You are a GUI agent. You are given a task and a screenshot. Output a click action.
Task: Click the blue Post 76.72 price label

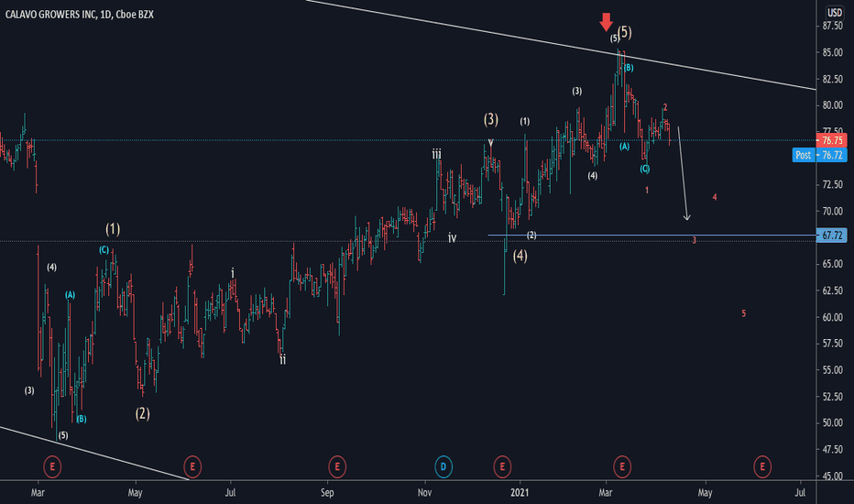(x=820, y=155)
